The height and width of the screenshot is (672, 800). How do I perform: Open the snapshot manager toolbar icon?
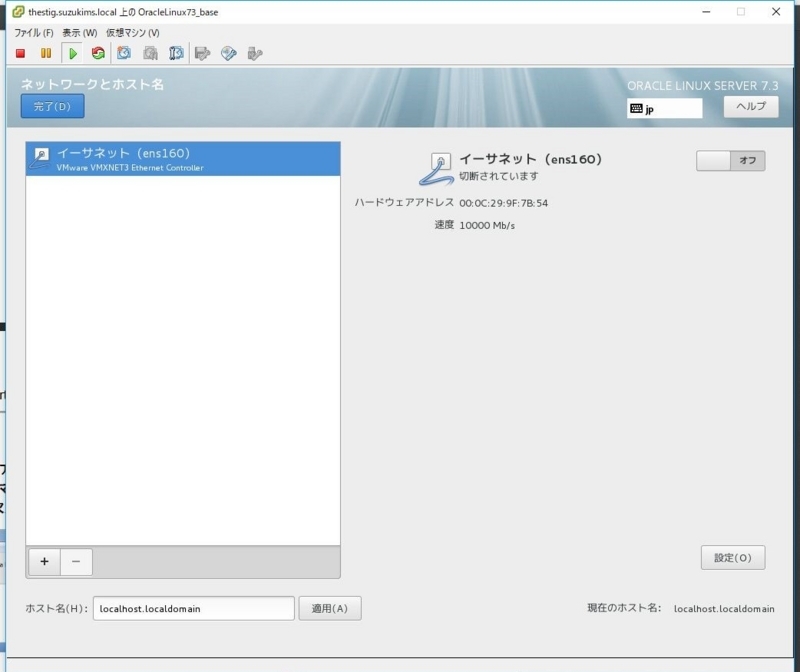pos(176,54)
